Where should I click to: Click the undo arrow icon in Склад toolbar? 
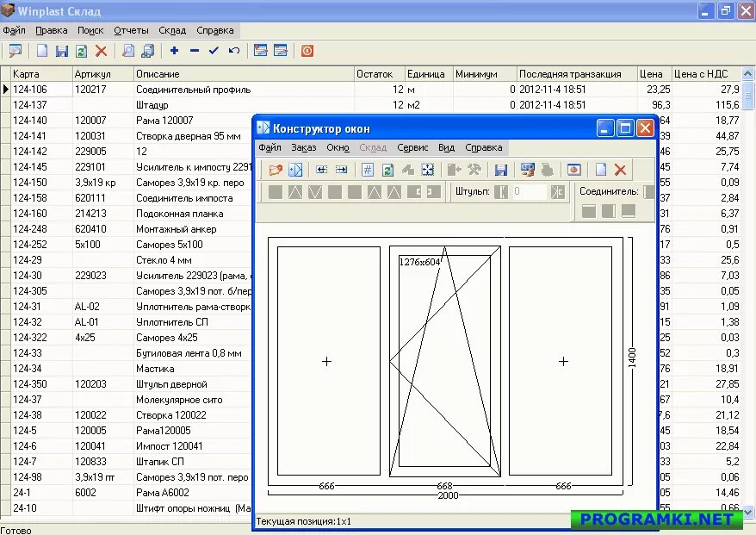234,51
